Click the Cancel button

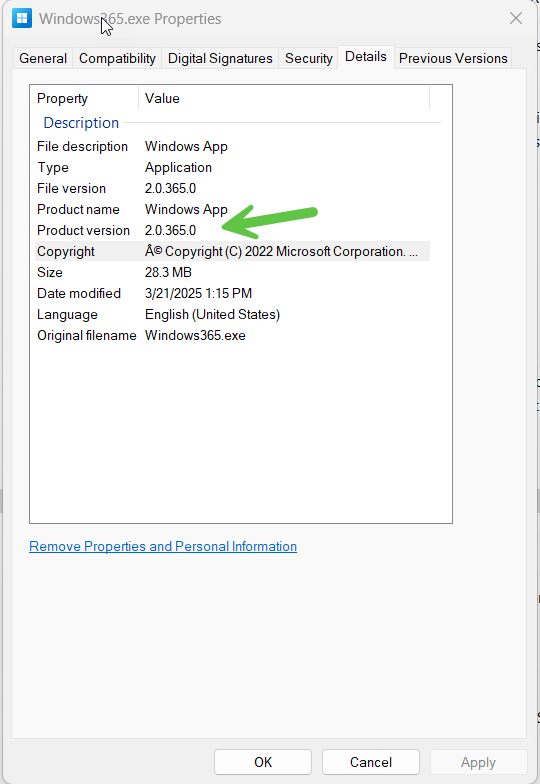[x=370, y=762]
